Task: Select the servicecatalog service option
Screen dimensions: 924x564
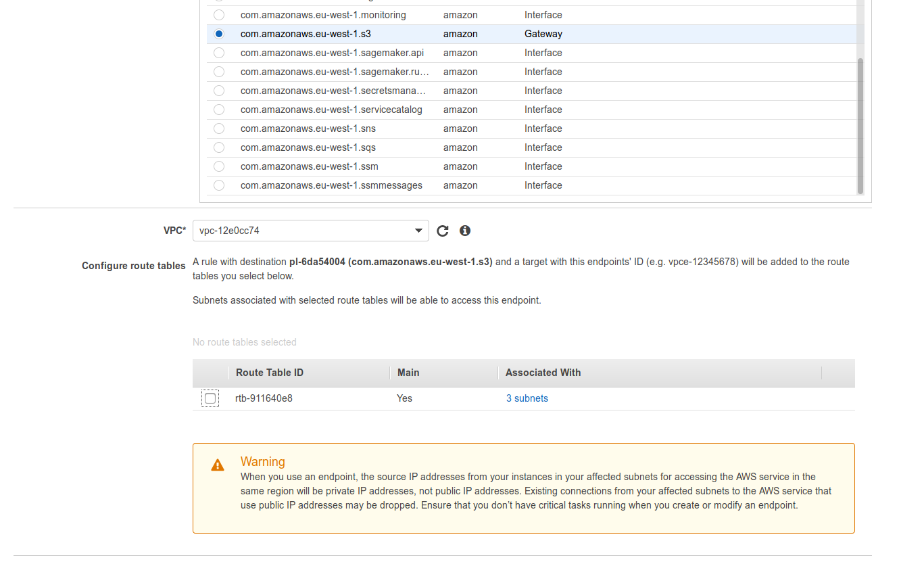Action: pos(218,109)
